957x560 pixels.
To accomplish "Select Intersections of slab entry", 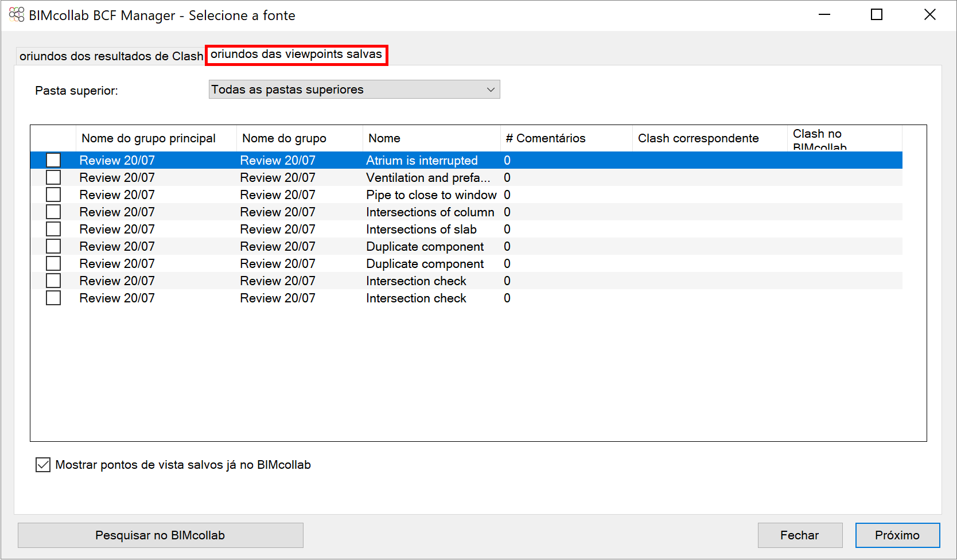I will coord(421,230).
